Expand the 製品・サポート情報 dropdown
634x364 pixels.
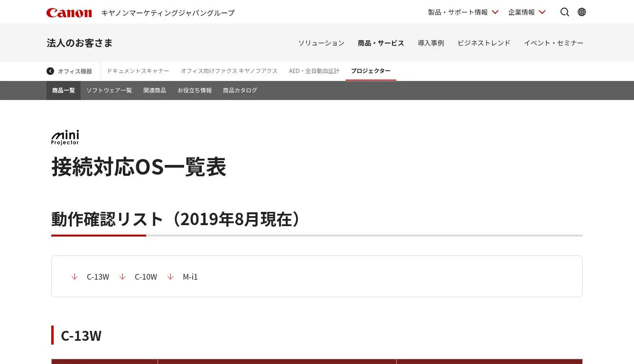coord(463,12)
